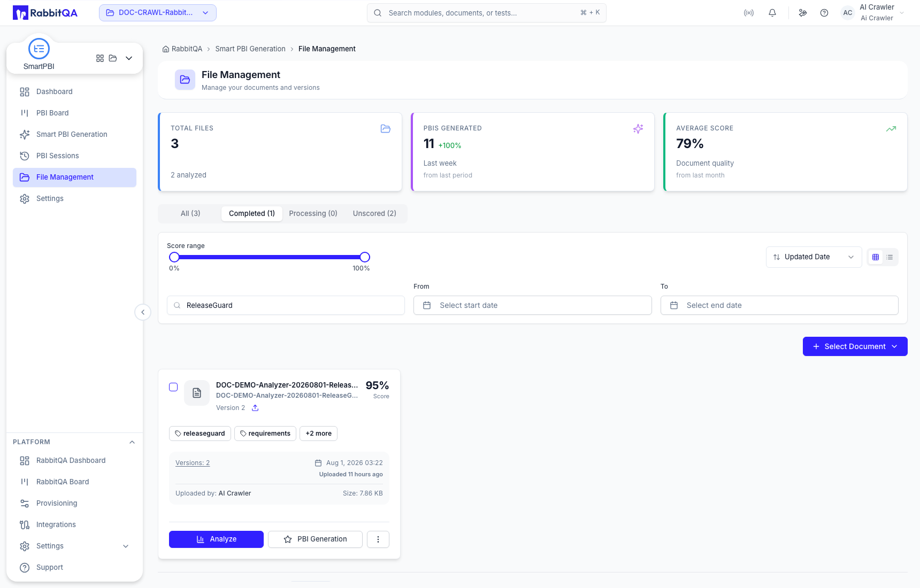Click the score range minimum handle at 0%
920x588 pixels.
point(174,257)
